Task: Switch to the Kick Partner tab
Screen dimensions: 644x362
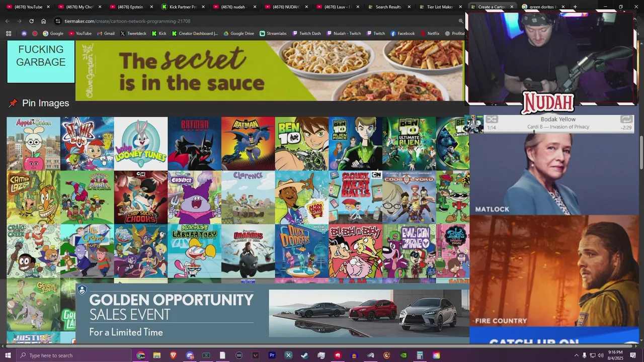Action: [x=183, y=7]
